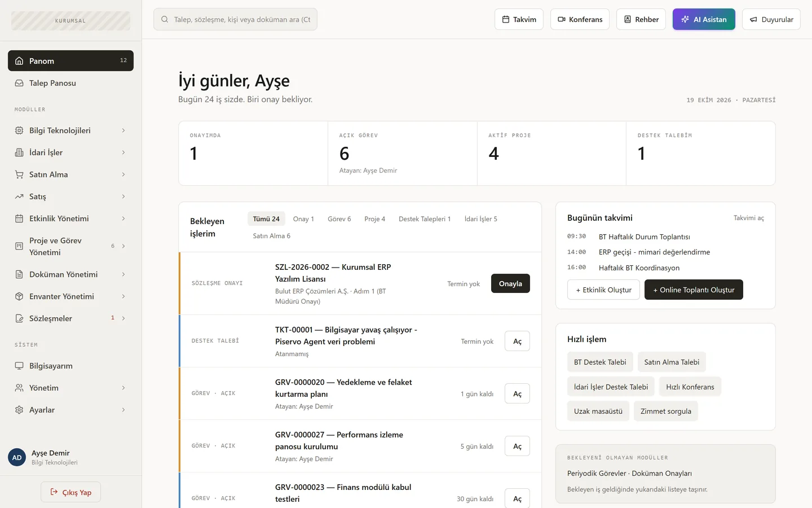The width and height of the screenshot is (812, 508).
Task: Click the İdari İşler building icon
Action: point(19,152)
